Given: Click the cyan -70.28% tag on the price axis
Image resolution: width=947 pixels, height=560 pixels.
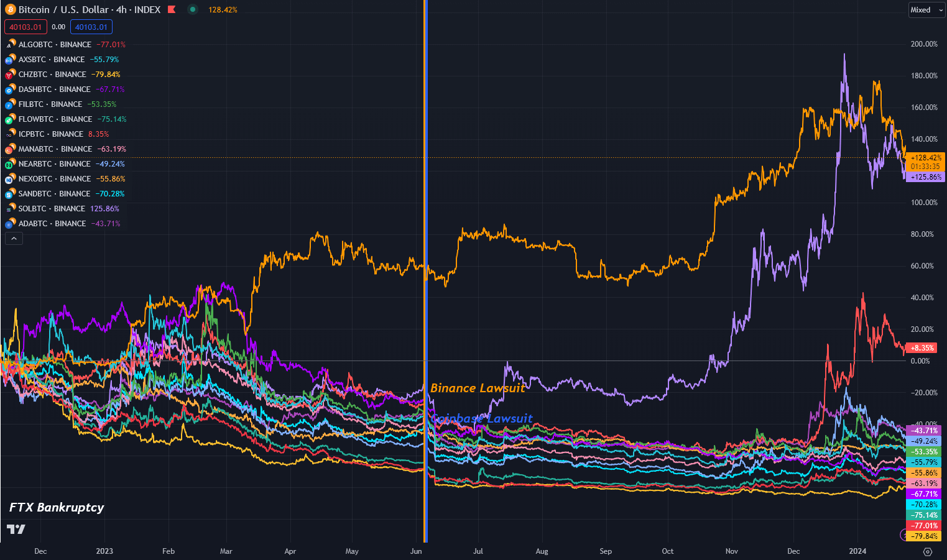Looking at the screenshot, I should pos(924,505).
